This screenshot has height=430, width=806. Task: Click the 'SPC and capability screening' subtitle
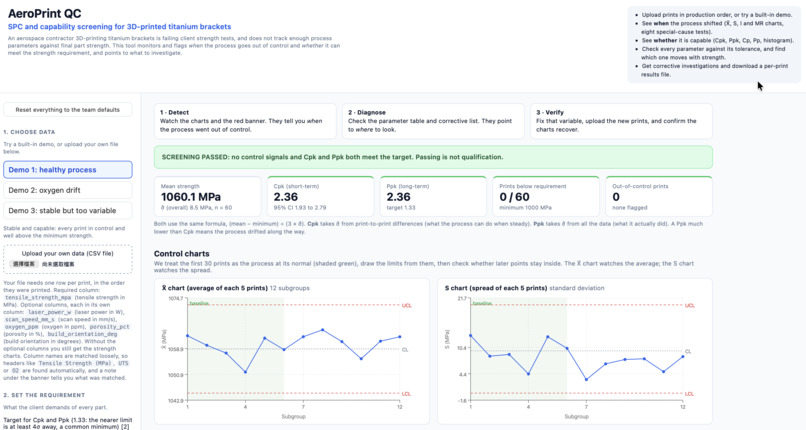click(x=119, y=27)
